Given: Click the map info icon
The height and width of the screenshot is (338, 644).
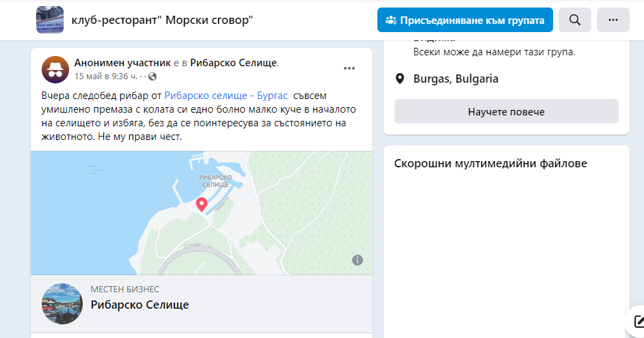Looking at the screenshot, I should [358, 259].
